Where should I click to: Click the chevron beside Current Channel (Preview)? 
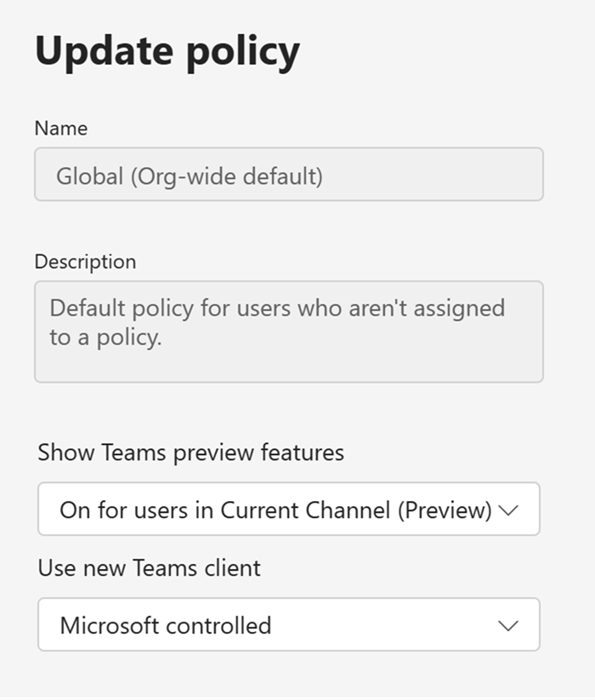tap(508, 510)
